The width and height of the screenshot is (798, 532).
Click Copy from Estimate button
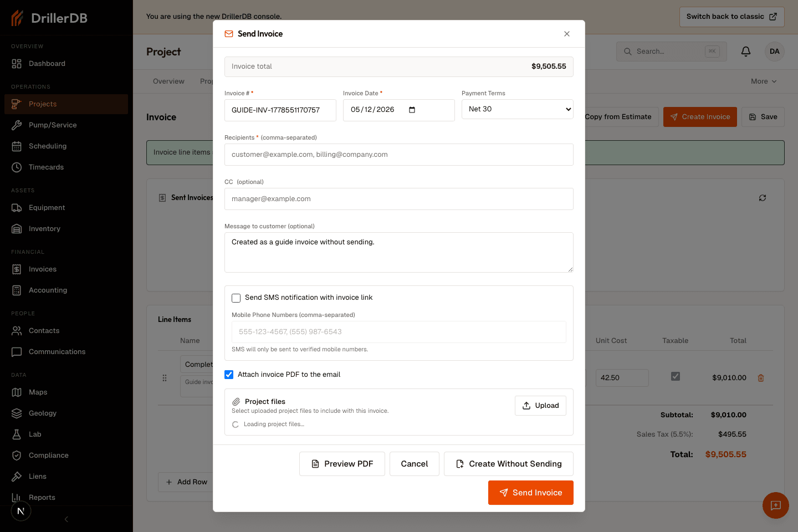(x=618, y=117)
